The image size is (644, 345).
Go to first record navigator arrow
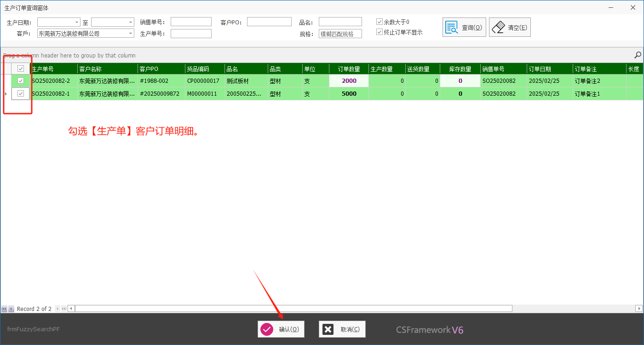tap(4, 309)
